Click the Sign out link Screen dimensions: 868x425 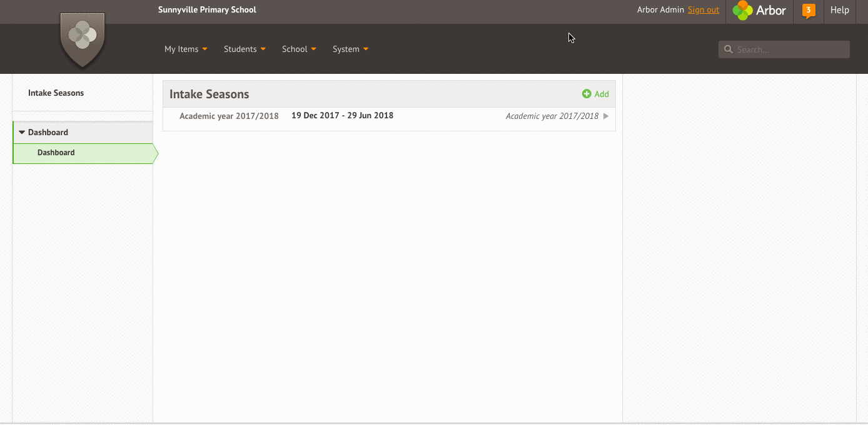(x=704, y=10)
